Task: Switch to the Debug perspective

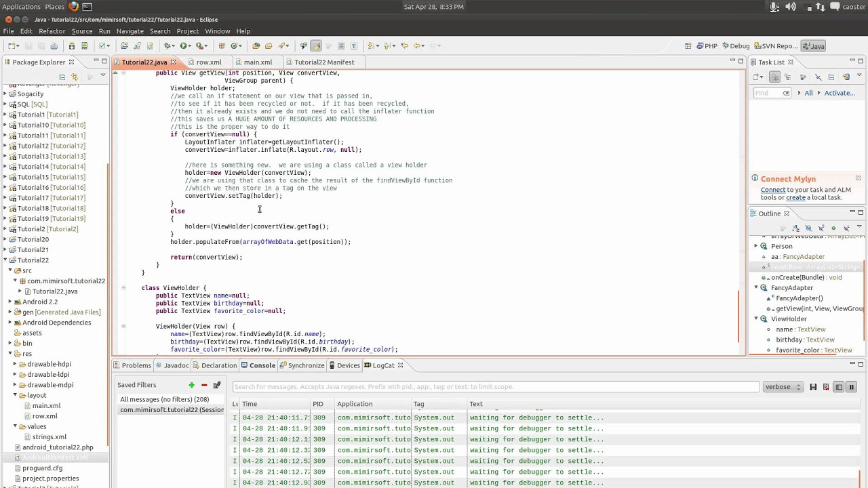Action: point(736,46)
